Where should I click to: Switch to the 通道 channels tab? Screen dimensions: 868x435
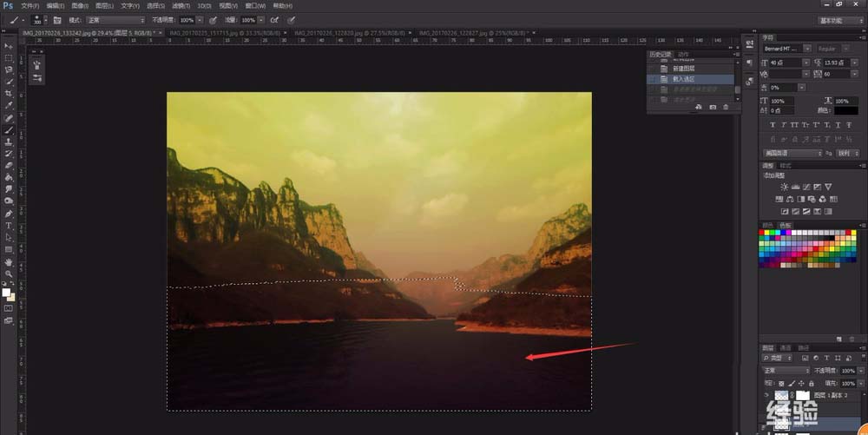click(x=786, y=347)
